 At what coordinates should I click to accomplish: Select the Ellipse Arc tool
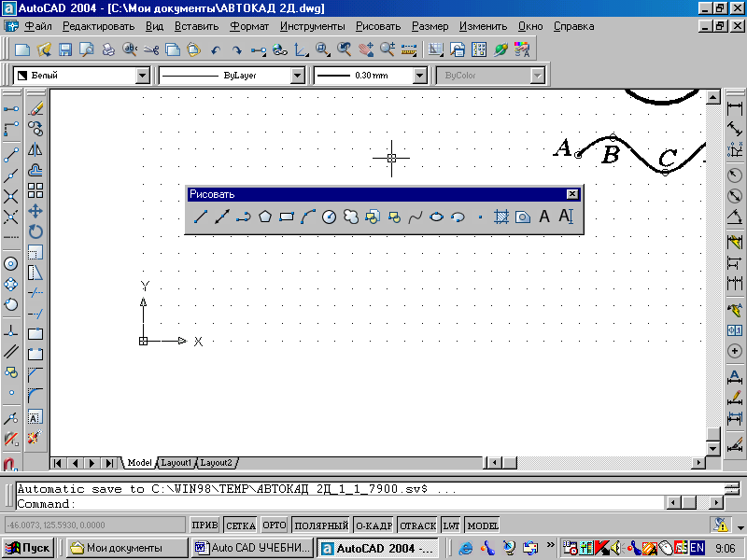click(458, 217)
